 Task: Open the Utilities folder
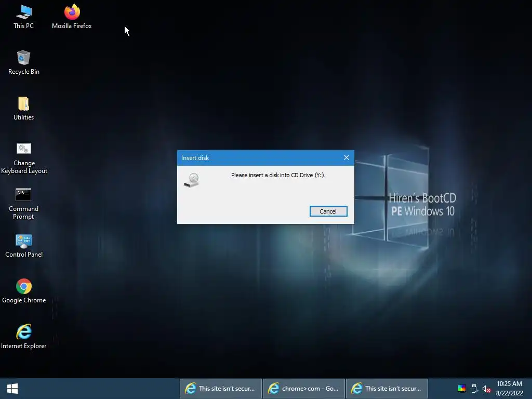pos(24,109)
